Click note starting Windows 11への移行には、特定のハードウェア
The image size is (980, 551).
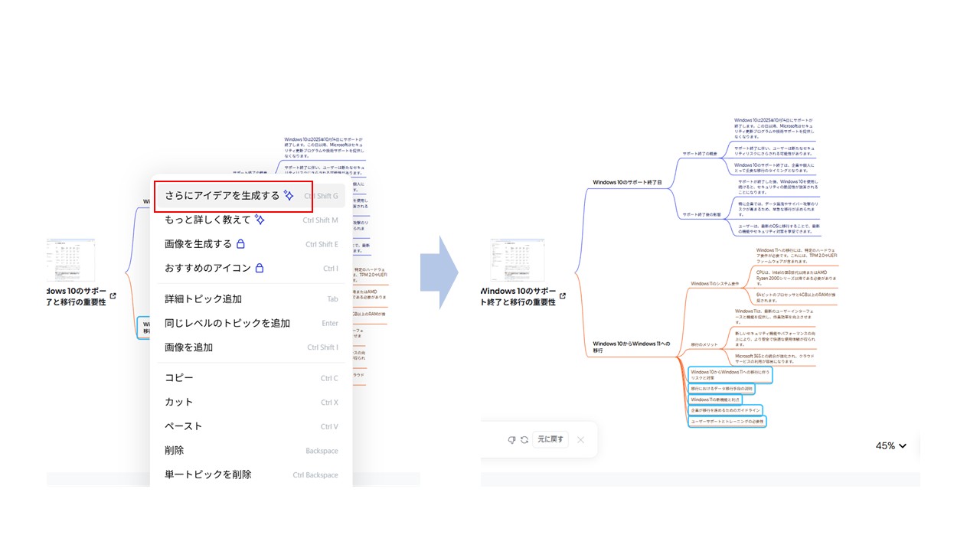(x=797, y=256)
